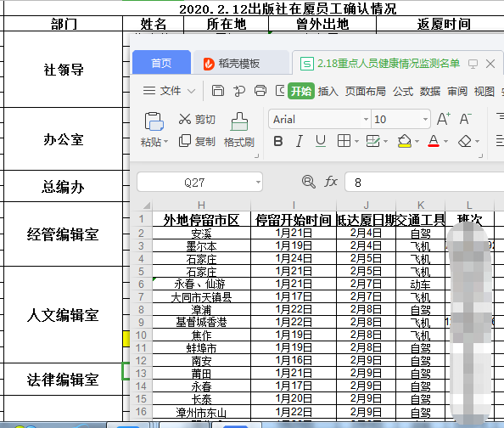Open the 公式 ribbon tab
This screenshot has width=504, height=428.
[x=403, y=92]
